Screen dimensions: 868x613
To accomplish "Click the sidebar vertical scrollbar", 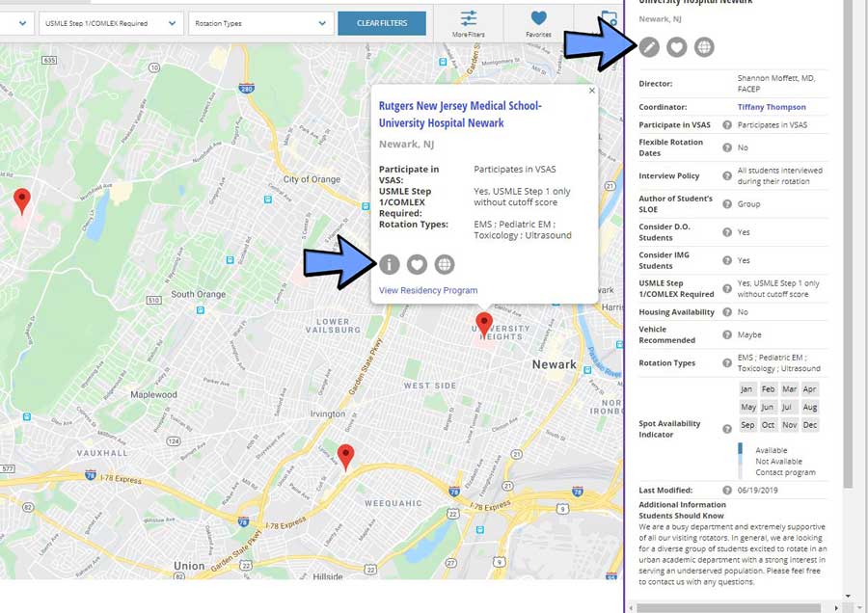I will (x=849, y=244).
